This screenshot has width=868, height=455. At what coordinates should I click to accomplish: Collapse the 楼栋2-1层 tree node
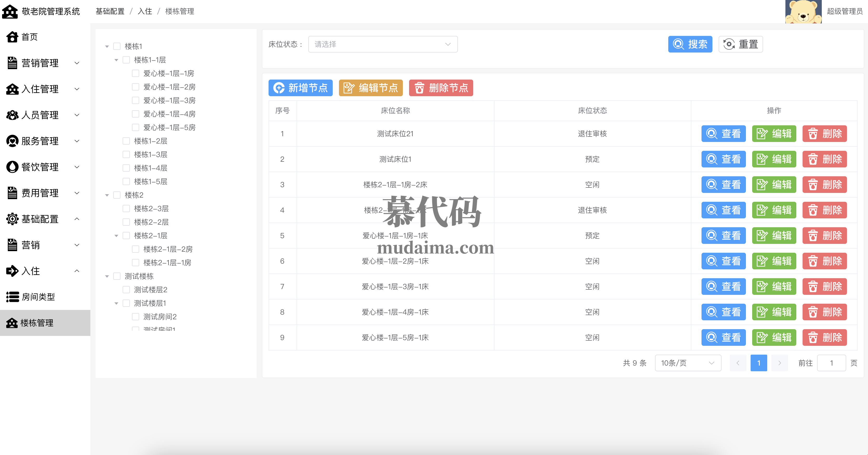coord(116,236)
